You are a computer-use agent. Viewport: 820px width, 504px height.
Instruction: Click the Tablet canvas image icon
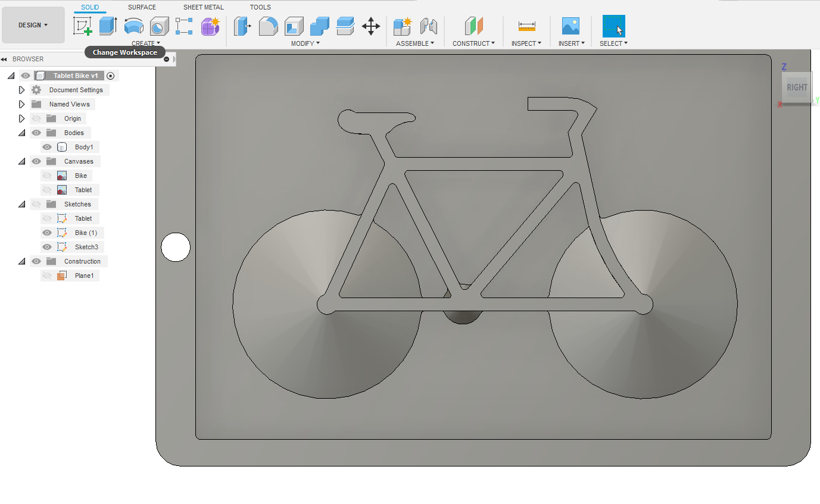(x=61, y=190)
